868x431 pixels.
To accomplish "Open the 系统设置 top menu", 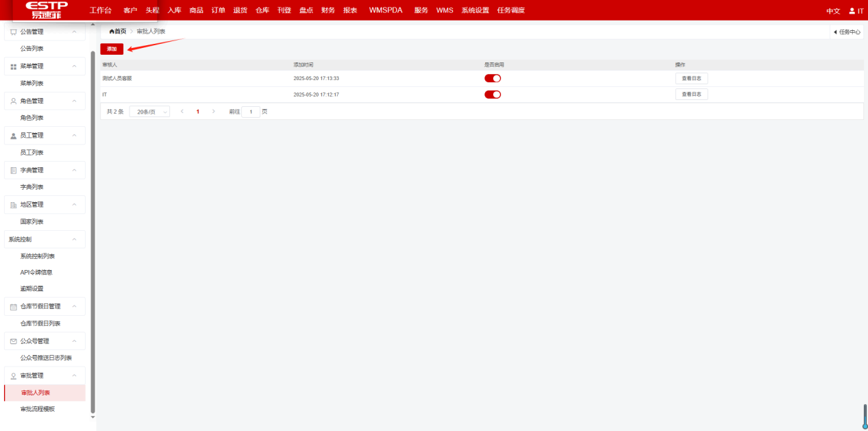I will click(475, 10).
